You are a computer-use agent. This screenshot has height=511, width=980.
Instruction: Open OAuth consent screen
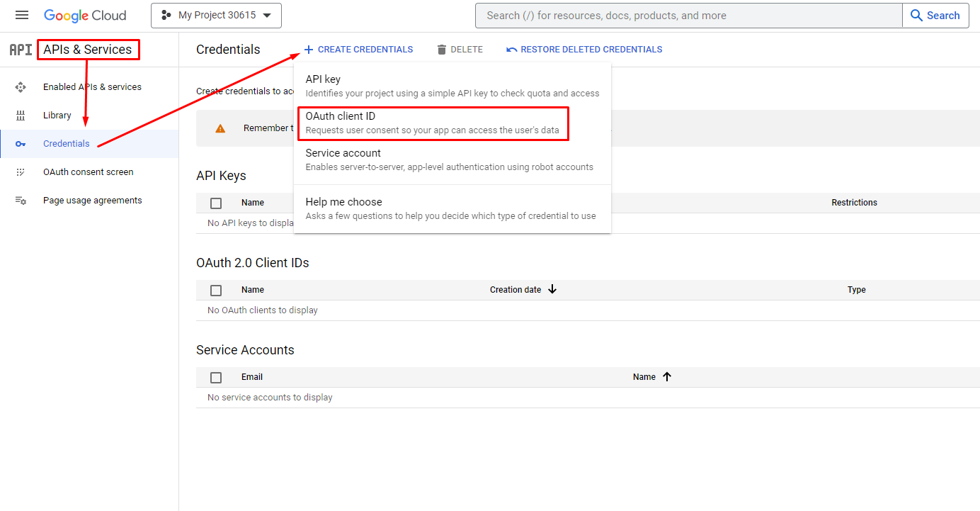[89, 172]
